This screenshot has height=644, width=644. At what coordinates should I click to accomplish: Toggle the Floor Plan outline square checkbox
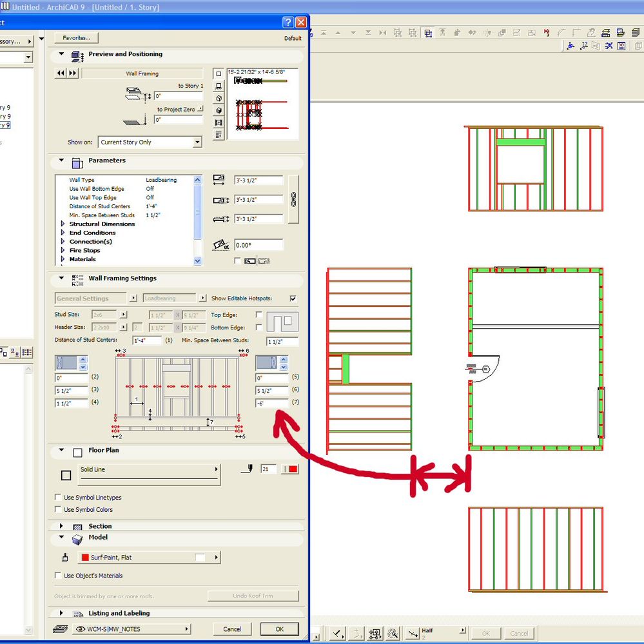tap(66, 475)
